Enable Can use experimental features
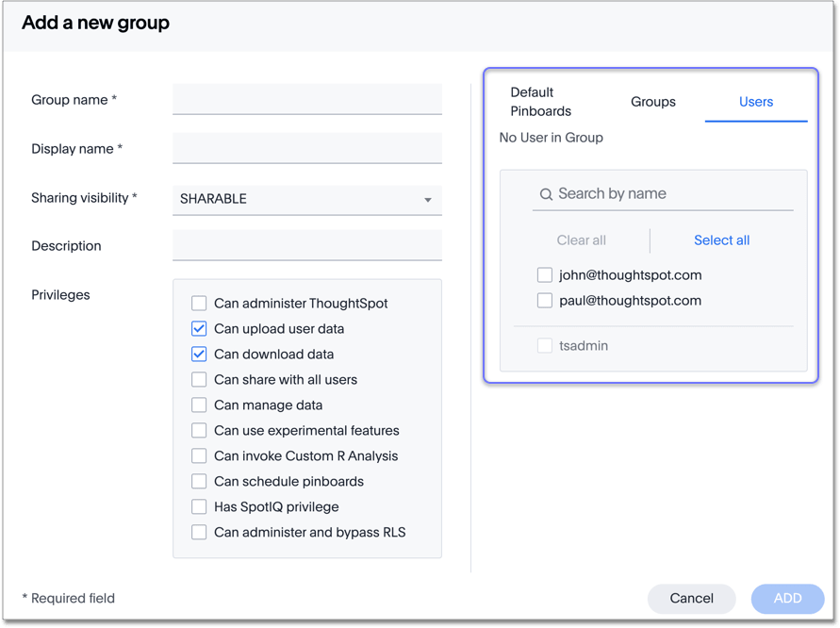This screenshot has height=628, width=840. (x=199, y=431)
